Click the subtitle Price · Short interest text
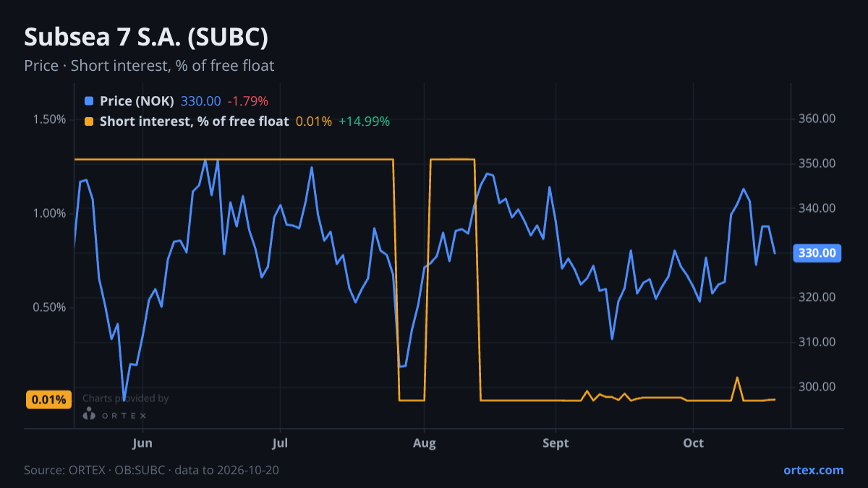The image size is (868, 488). point(149,66)
